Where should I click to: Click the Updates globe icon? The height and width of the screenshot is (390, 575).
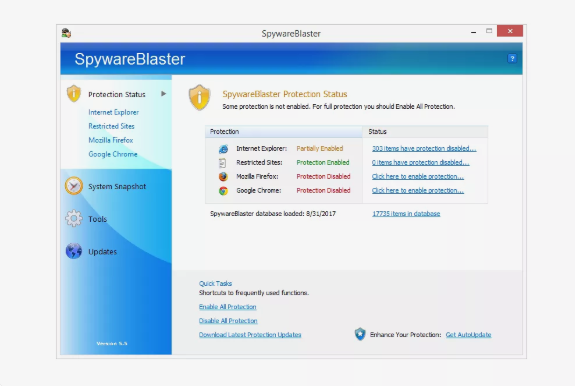74,251
